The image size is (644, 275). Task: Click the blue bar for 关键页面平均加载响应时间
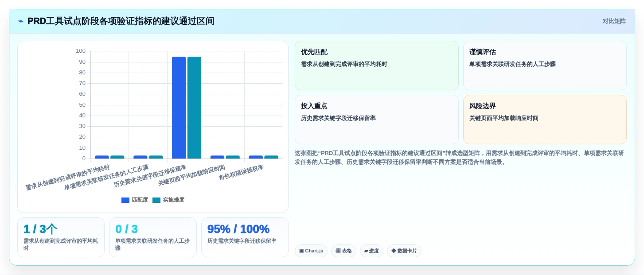(x=217, y=157)
